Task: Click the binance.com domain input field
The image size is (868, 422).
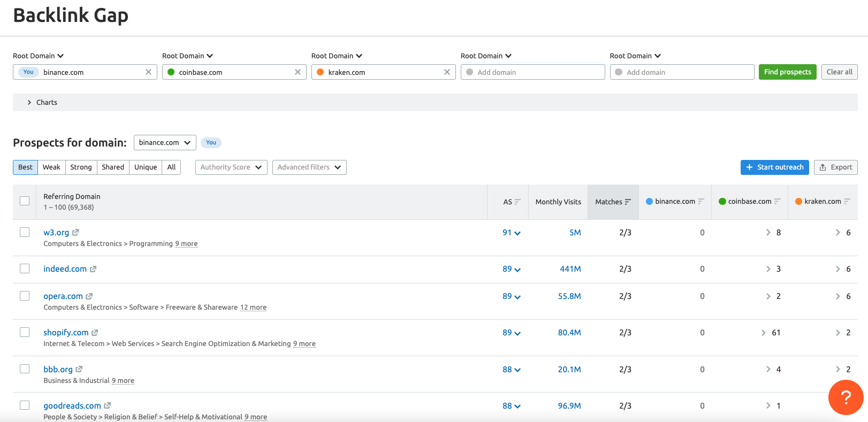Action: point(85,72)
